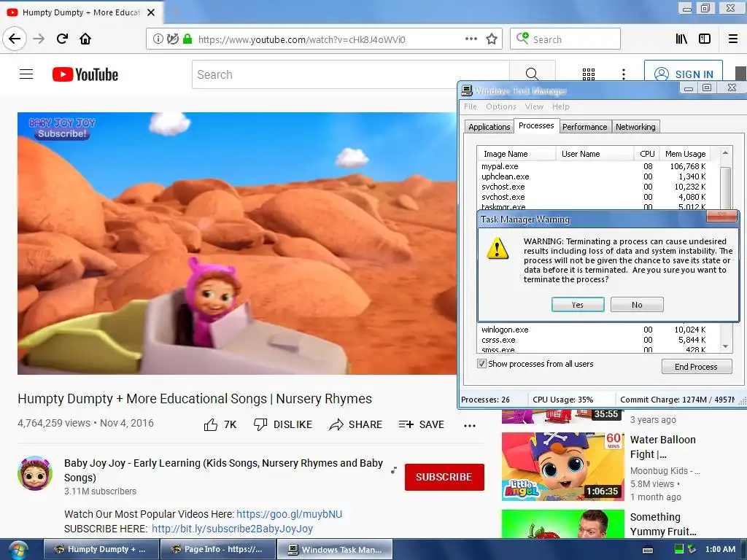Open page actions three-dot menu in address bar

click(x=471, y=39)
